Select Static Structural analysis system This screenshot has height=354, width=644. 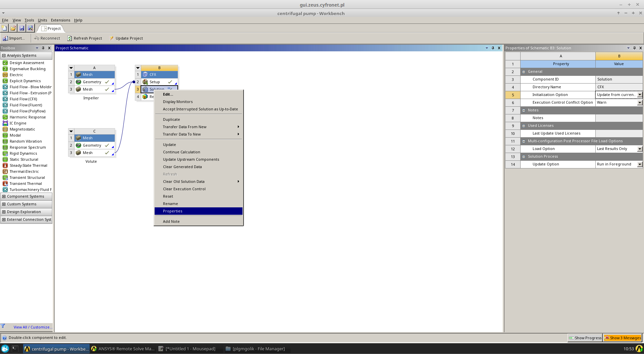(24, 159)
